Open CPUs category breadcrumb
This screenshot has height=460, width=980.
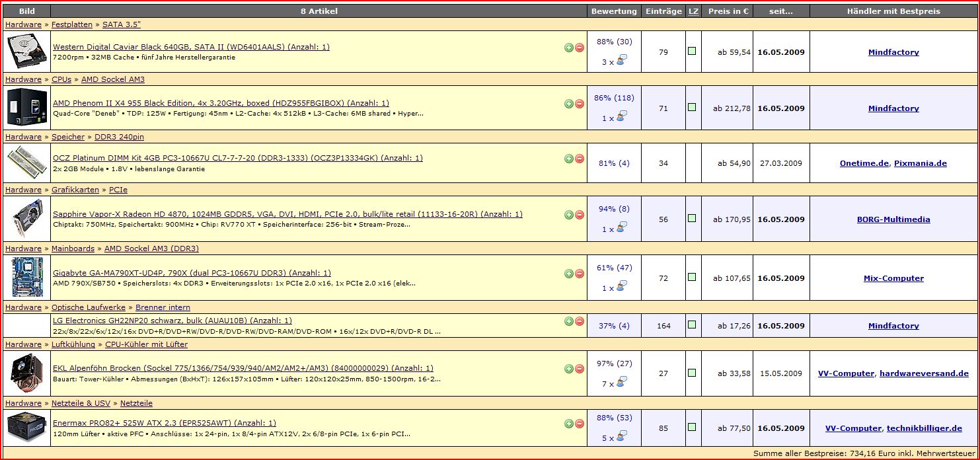pyautogui.click(x=61, y=79)
